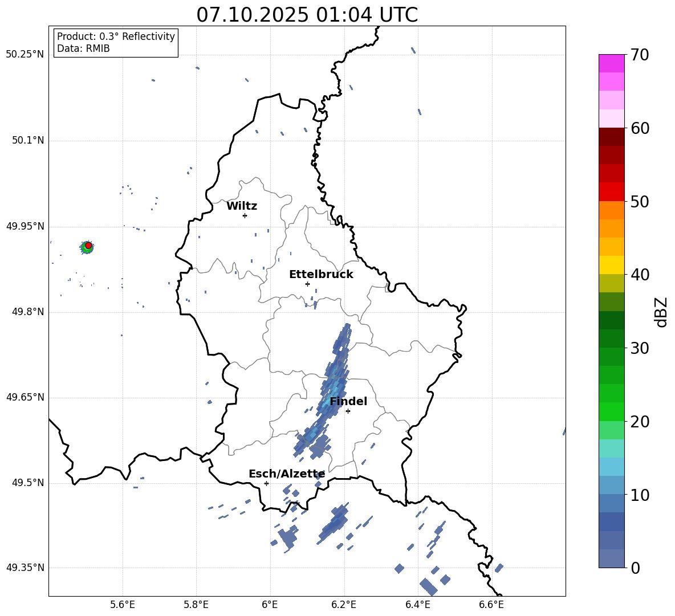This screenshot has width=675, height=616.
Task: Click the orange colorbar segment just below 50
Action: tap(611, 210)
